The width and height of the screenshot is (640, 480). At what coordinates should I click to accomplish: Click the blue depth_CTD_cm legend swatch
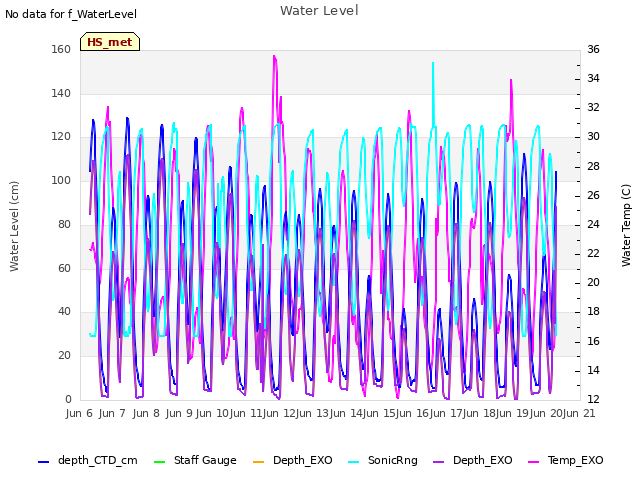[43, 462]
